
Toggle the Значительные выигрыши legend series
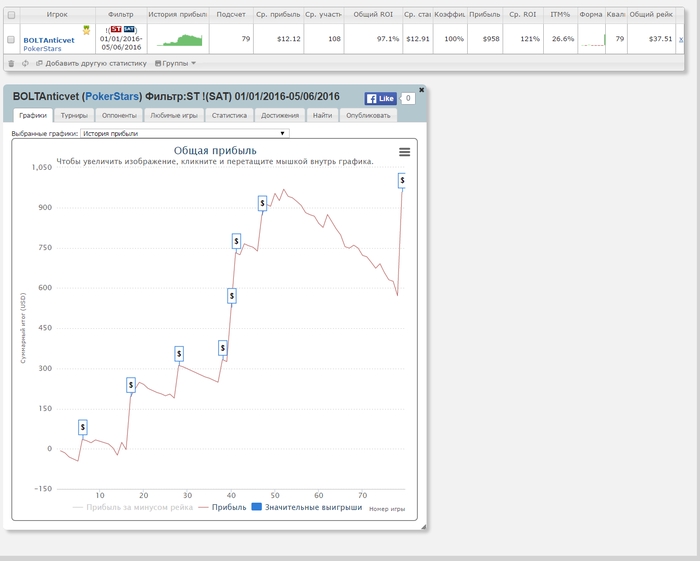[x=307, y=507]
